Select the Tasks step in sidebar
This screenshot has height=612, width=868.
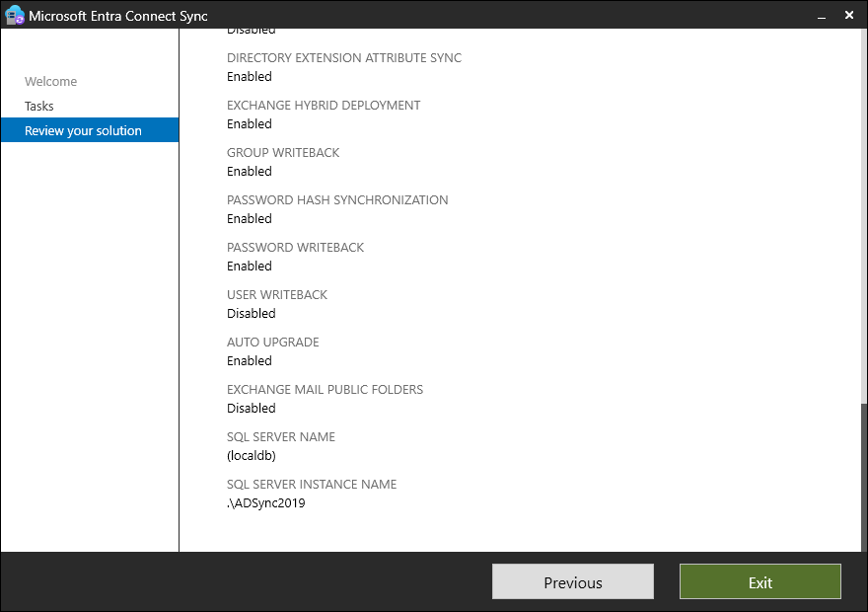point(38,106)
